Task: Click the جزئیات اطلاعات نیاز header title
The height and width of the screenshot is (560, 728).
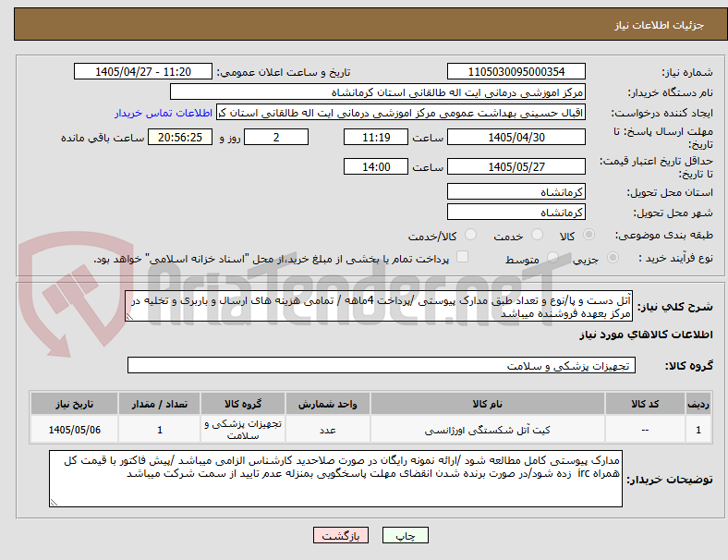Action: tap(660, 25)
